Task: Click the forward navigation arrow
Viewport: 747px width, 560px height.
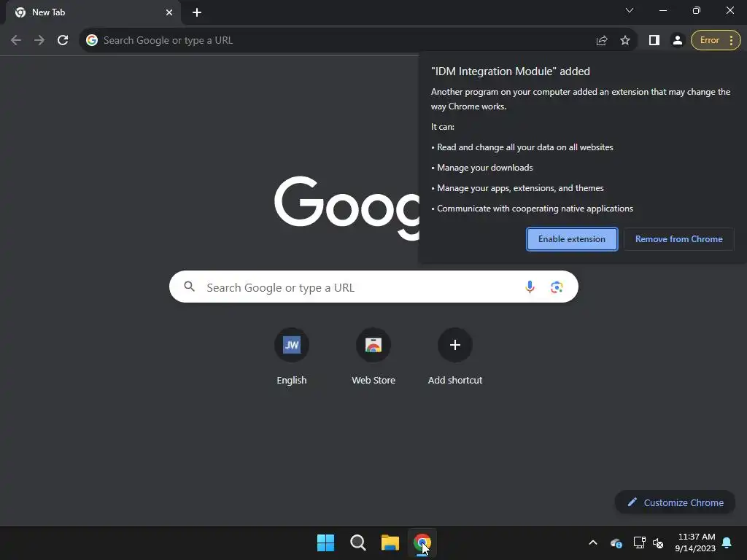Action: (39, 41)
